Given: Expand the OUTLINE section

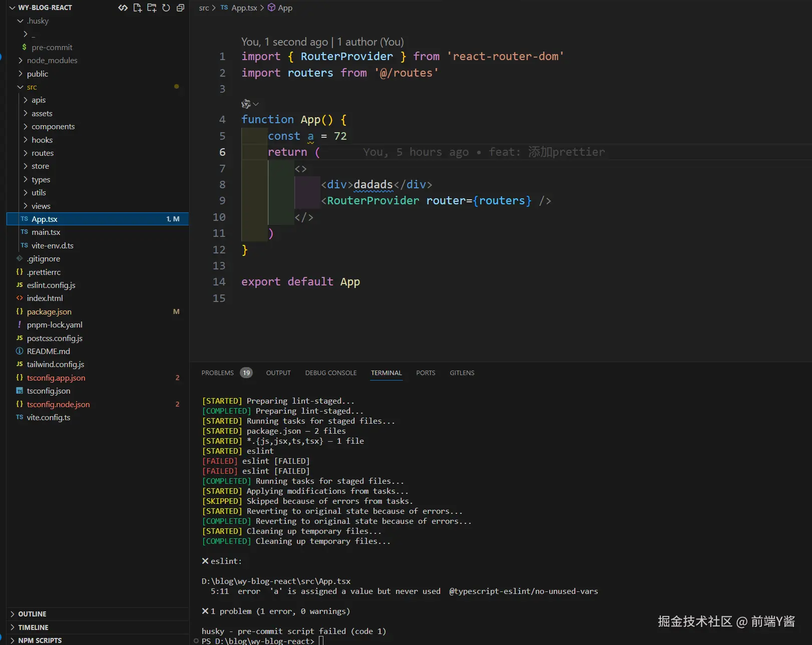Looking at the screenshot, I should (x=13, y=614).
